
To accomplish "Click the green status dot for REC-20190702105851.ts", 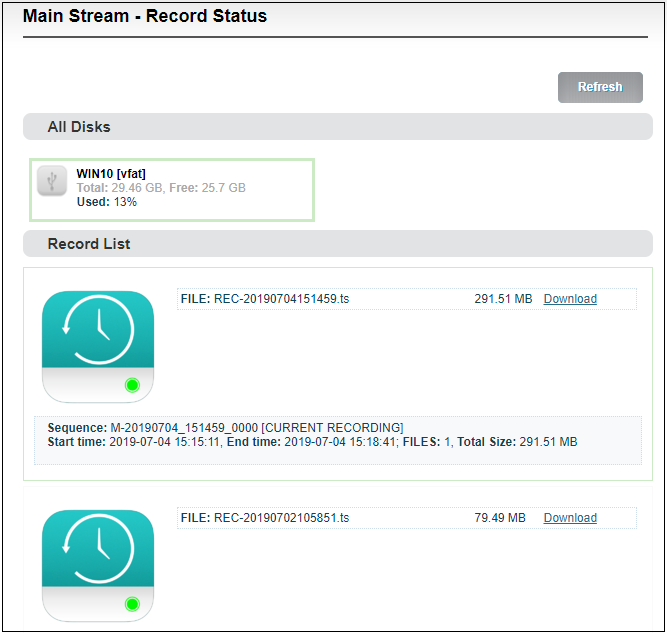I will 132,604.
